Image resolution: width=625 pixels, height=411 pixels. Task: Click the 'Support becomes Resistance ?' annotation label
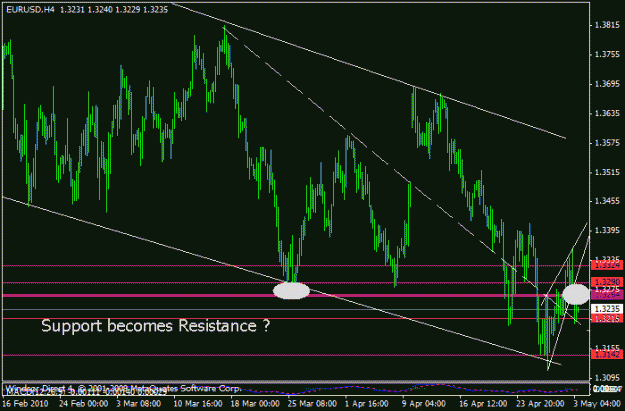tap(156, 326)
